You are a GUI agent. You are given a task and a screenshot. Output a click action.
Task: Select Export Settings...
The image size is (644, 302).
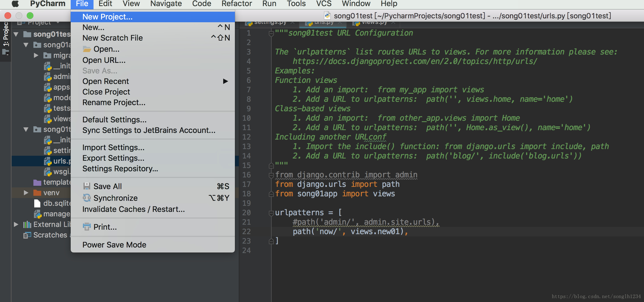153,158
